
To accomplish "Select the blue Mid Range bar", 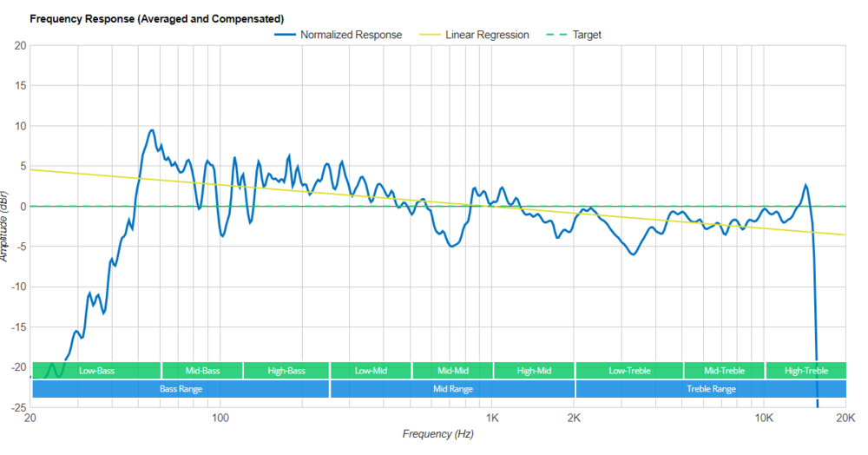I will click(452, 389).
